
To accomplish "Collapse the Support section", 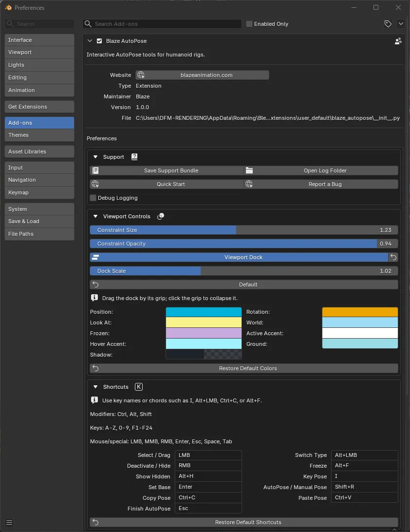I will click(x=95, y=157).
